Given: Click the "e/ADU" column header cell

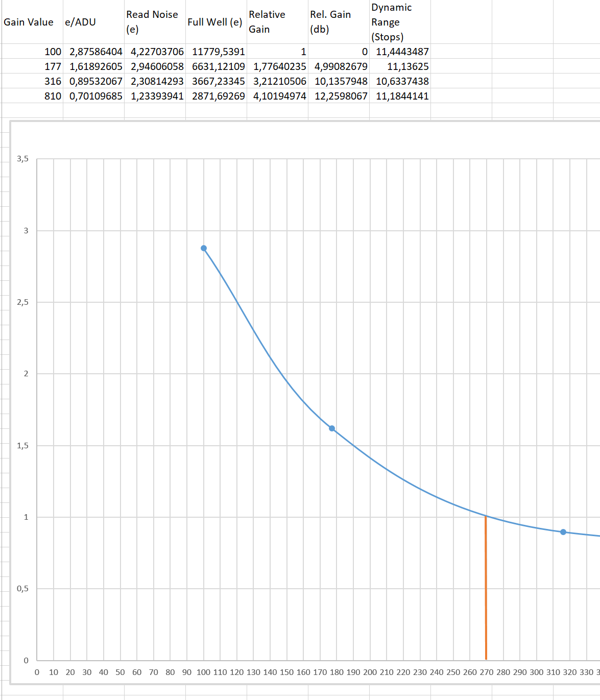Looking at the screenshot, I should pos(81,22).
